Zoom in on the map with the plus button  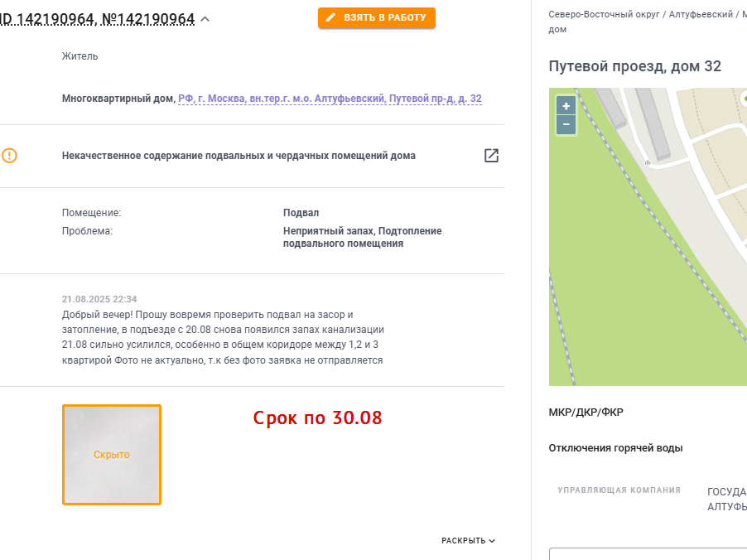coord(566,106)
